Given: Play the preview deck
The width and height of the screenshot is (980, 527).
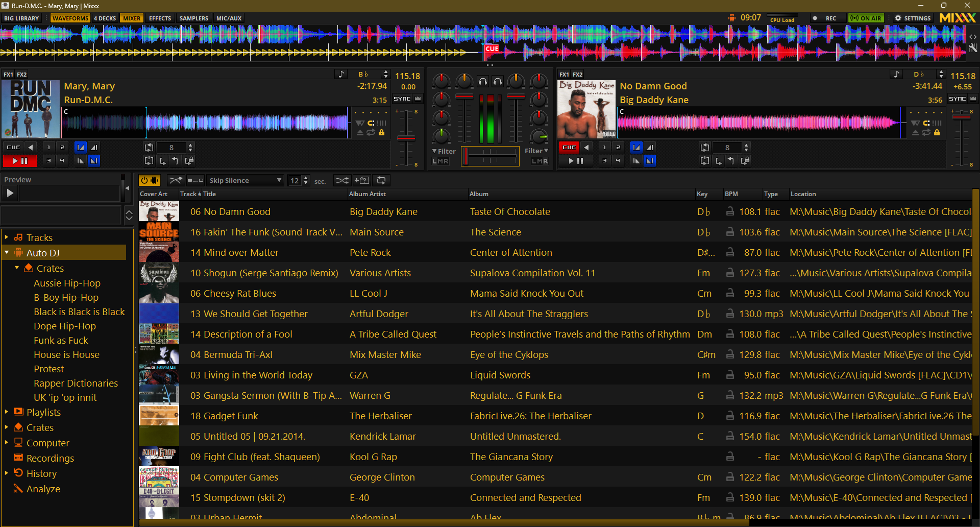Looking at the screenshot, I should pos(10,193).
